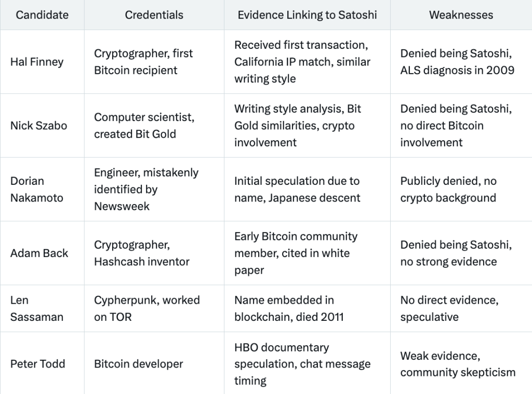Select the 'California IP match' evidence cell
This screenshot has height=394, width=532.
tap(302, 62)
